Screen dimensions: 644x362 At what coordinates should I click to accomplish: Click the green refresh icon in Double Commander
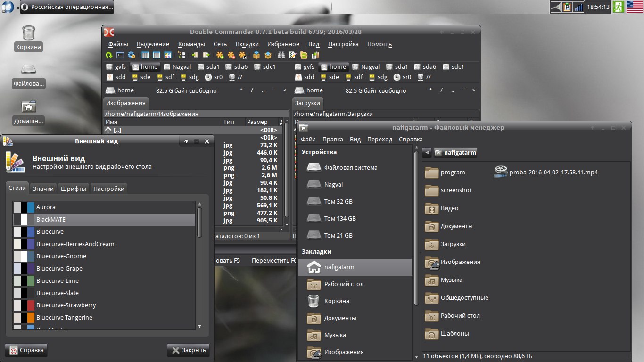[109, 55]
